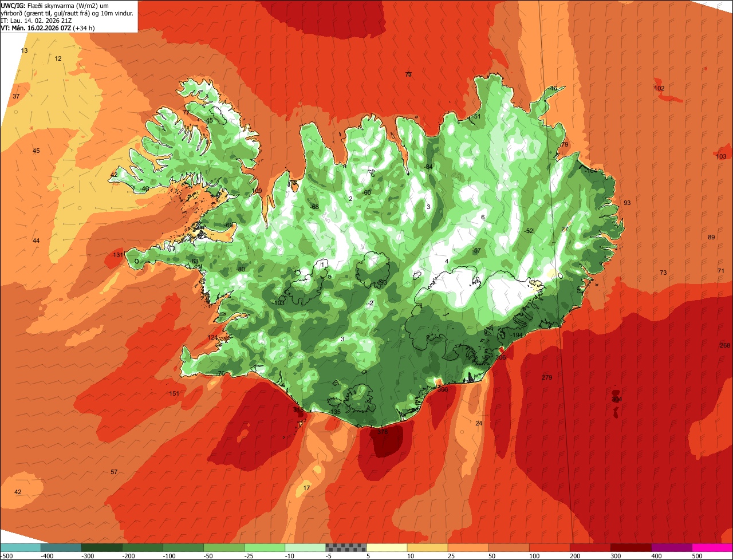Click the orange swatch between 50 and 100
Viewport: 733px width, 560px height.
(509, 547)
